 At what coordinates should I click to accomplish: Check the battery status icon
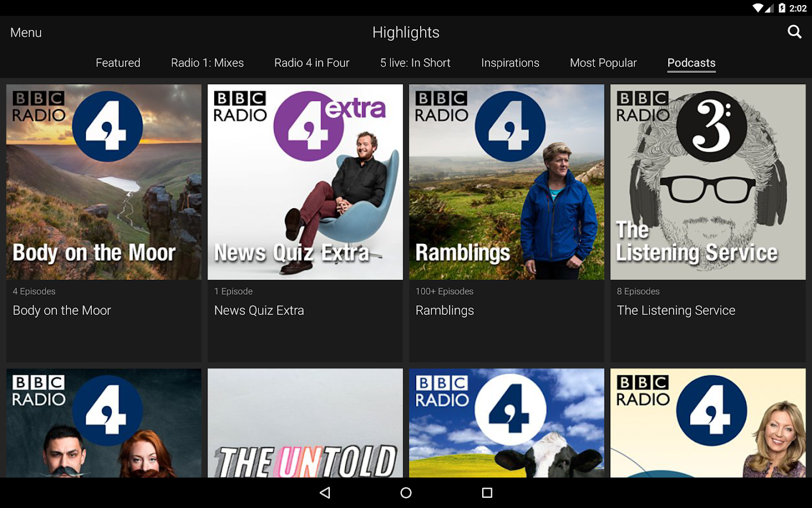[x=782, y=8]
